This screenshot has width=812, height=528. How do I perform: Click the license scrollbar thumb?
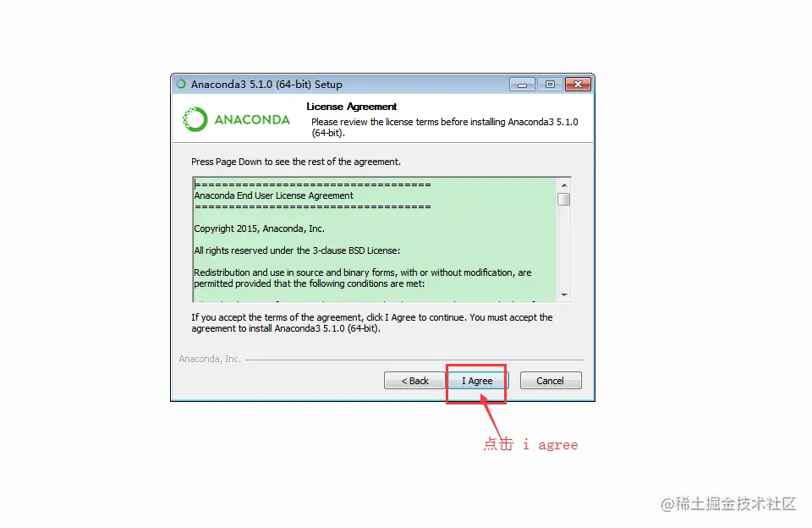(x=564, y=199)
